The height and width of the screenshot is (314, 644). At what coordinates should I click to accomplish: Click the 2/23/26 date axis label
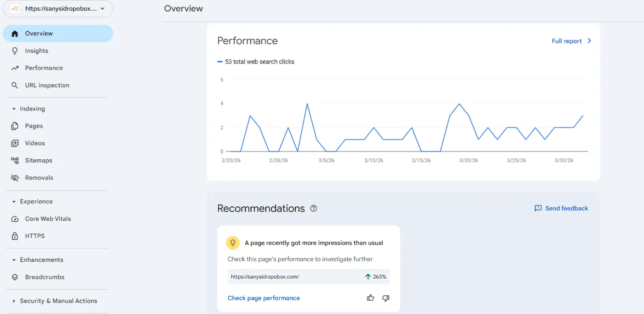click(231, 161)
